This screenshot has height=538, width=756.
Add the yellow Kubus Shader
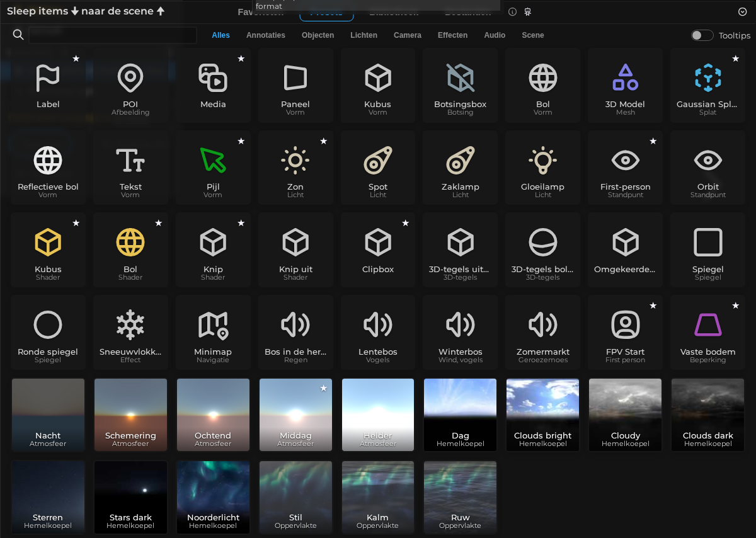click(48, 249)
